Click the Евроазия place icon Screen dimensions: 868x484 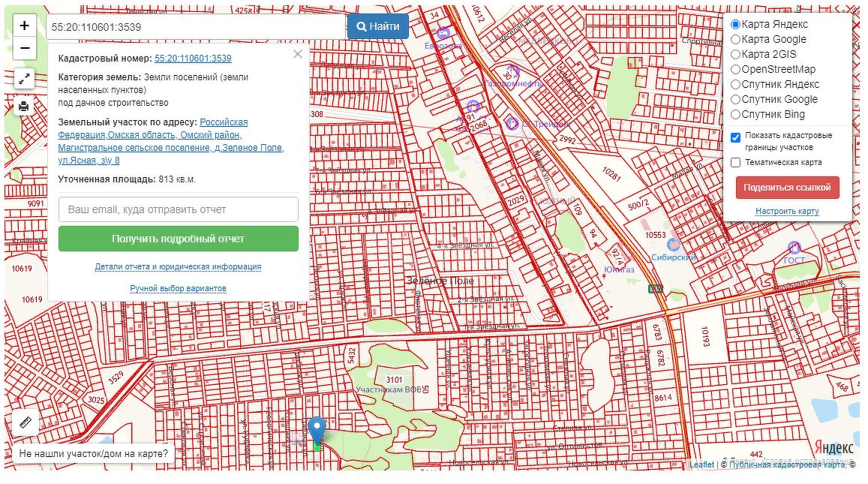tap(443, 33)
